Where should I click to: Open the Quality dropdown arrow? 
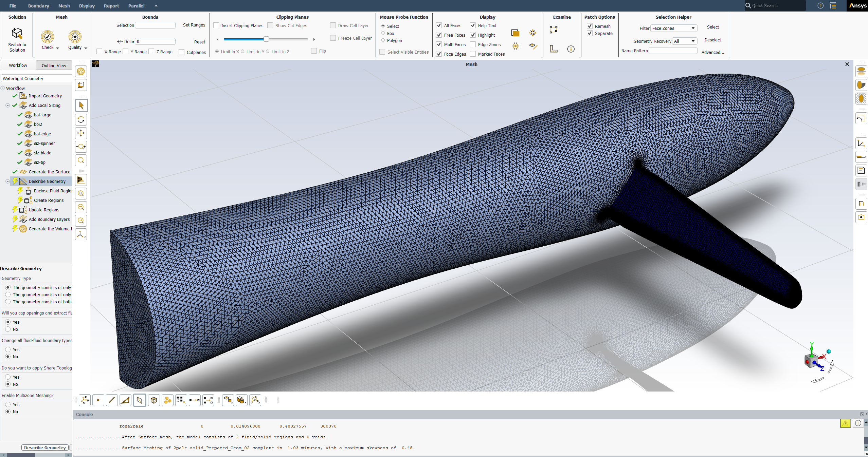pyautogui.click(x=86, y=48)
